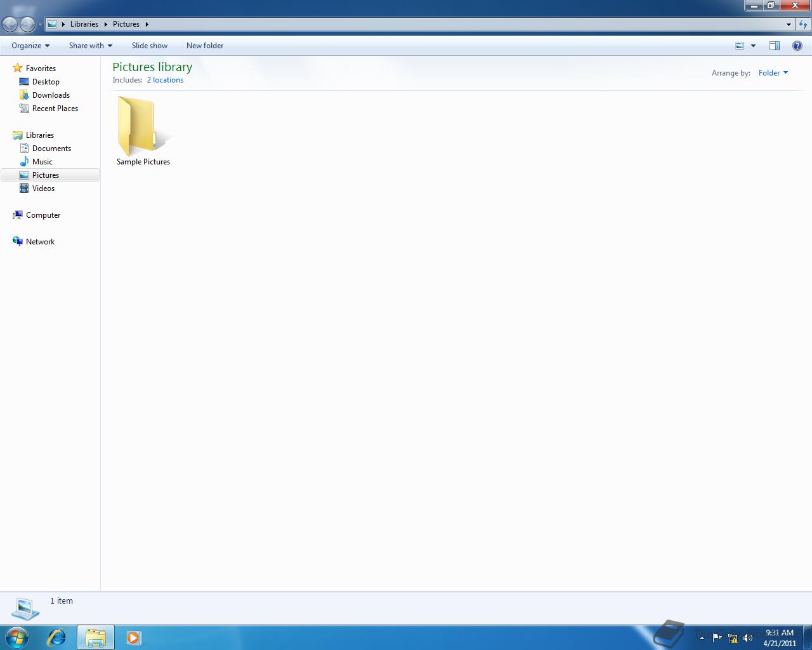
Task: Show hidden icons in system tray
Action: [702, 638]
